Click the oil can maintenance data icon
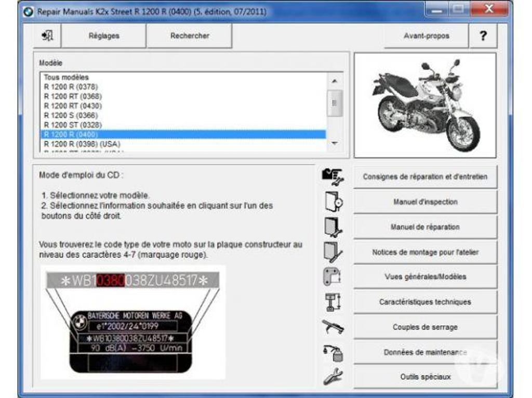 pyautogui.click(x=333, y=352)
